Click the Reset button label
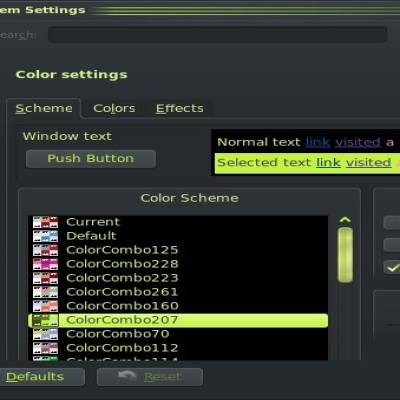 pos(163,377)
